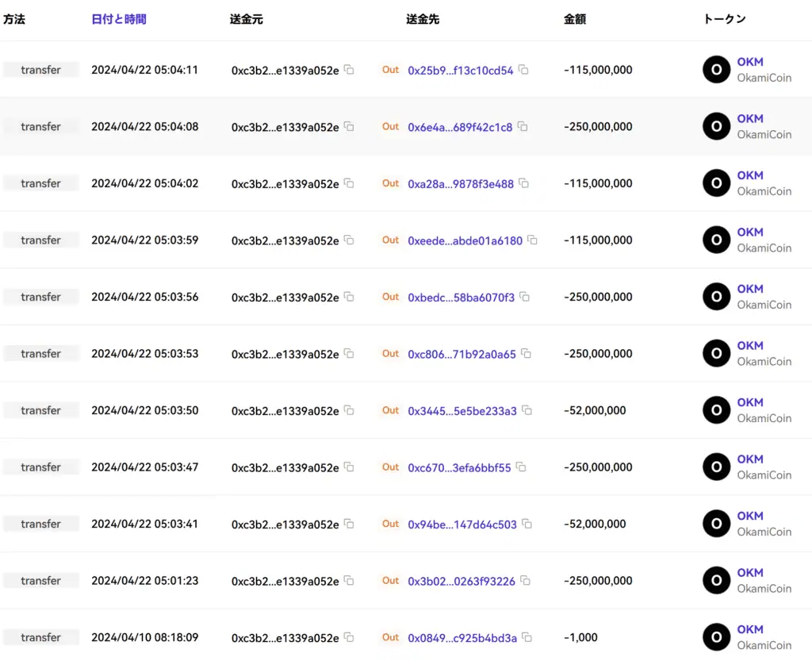812x661 pixels.
Task: Select amount -1,000
Action: coord(580,637)
